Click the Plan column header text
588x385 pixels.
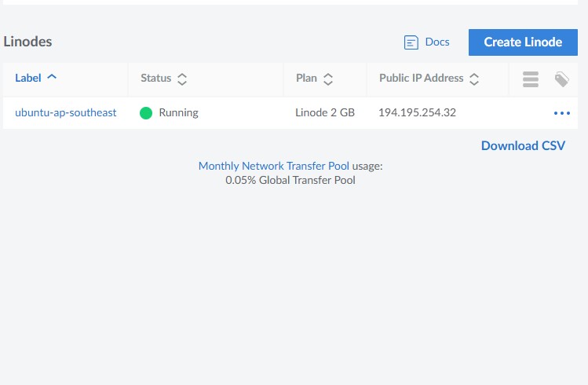pos(306,79)
